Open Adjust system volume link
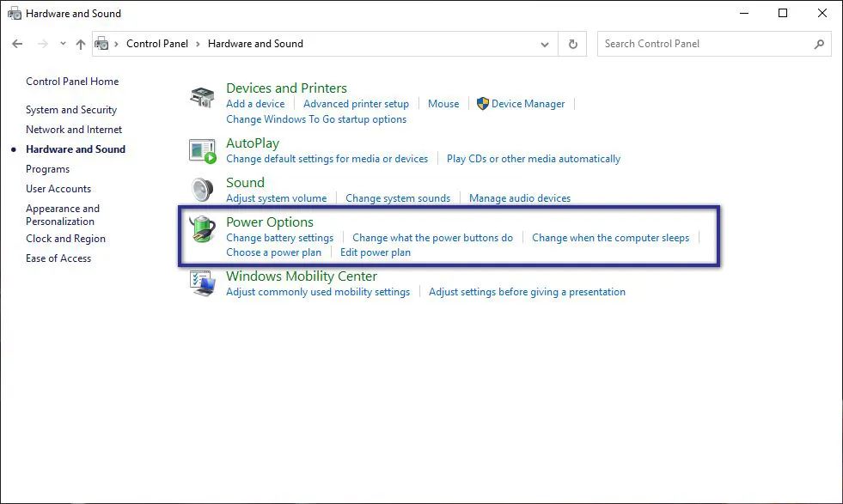The height and width of the screenshot is (504, 843). pyautogui.click(x=276, y=198)
